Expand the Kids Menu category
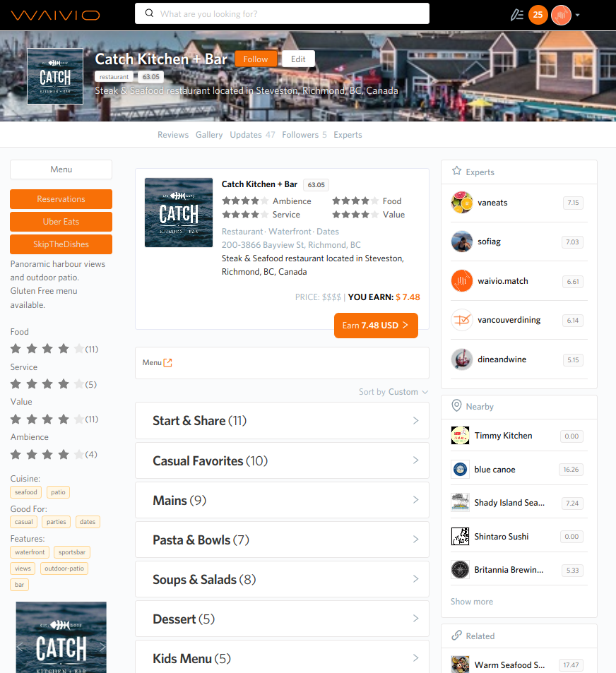Image resolution: width=616 pixels, height=673 pixels. [282, 658]
